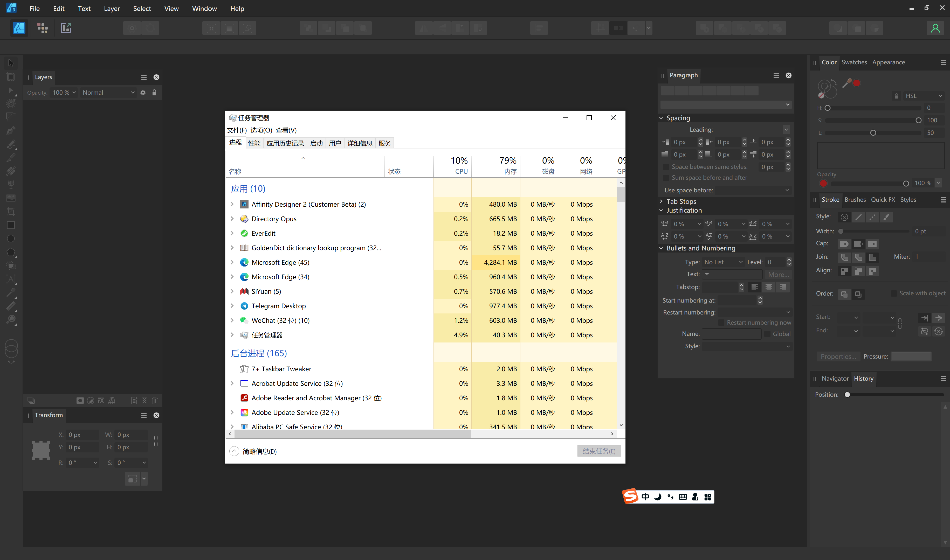Image resolution: width=950 pixels, height=560 pixels.
Task: Enable Restart numbering now checkbox
Action: [721, 323]
